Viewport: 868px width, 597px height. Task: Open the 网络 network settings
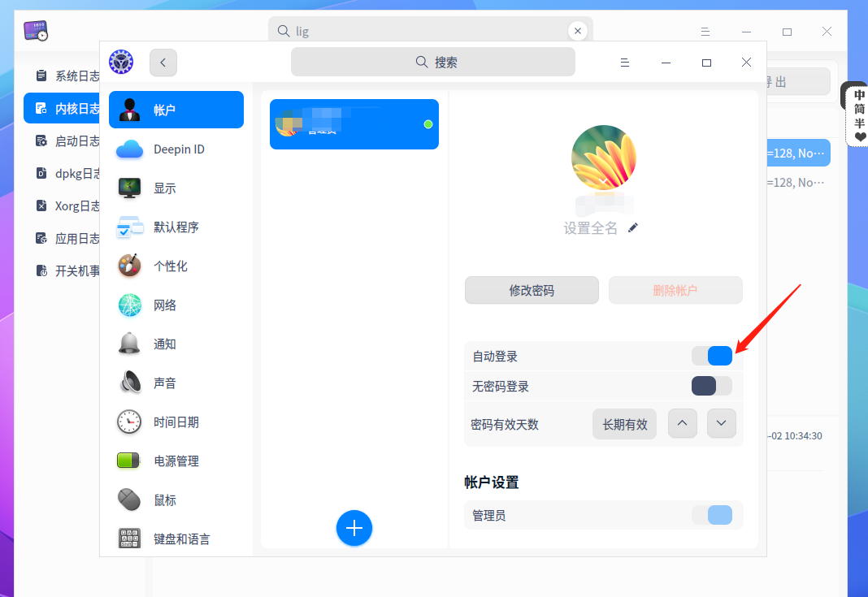[176, 305]
